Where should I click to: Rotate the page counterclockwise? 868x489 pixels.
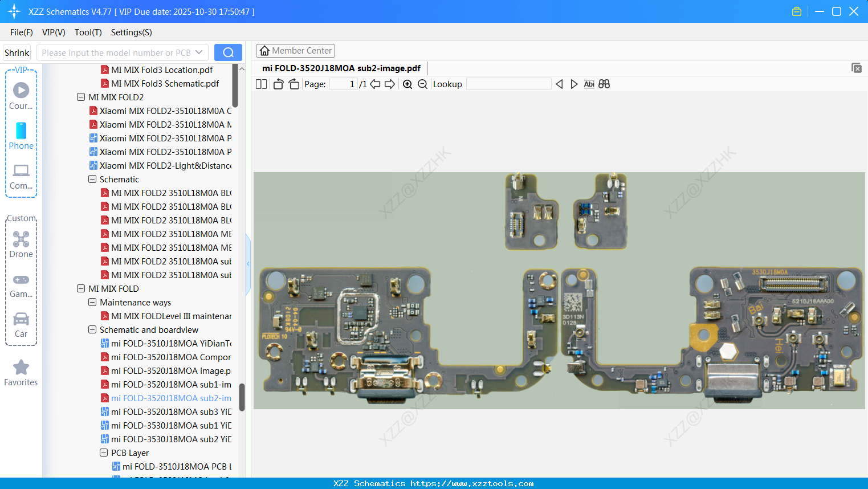point(278,84)
